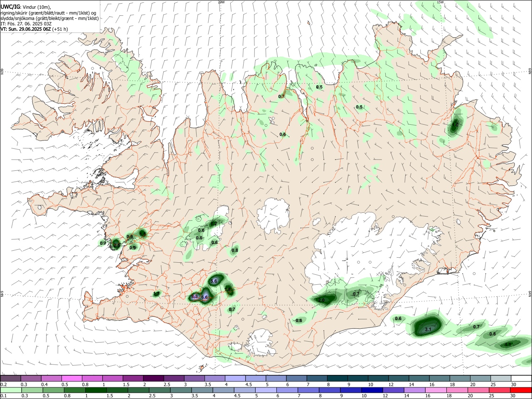The height and width of the screenshot is (399, 532).
Task: Click the valid time 'VT: Sun. 29.06.2025 06Z'
Action: 26,29
